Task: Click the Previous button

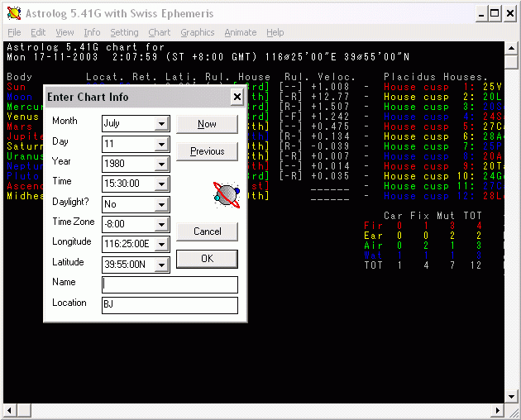Action: coord(207,151)
